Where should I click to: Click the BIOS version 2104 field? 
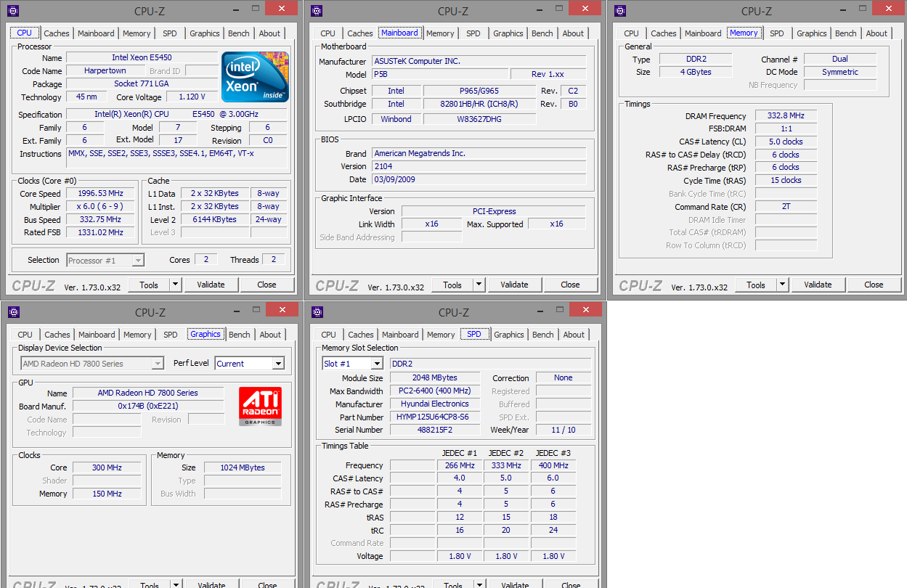(479, 166)
